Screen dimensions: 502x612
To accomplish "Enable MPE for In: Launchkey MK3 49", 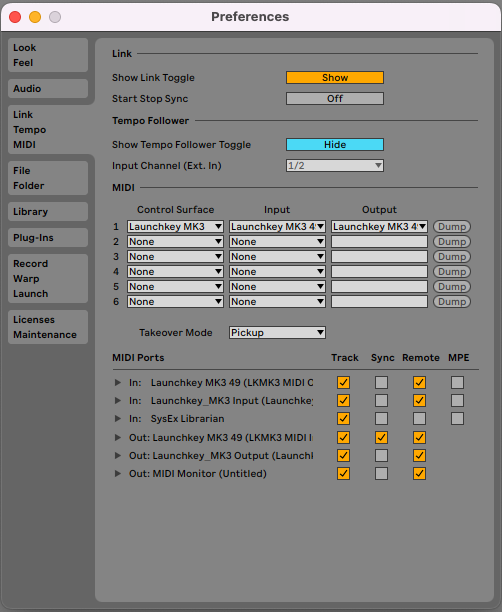I will click(457, 382).
